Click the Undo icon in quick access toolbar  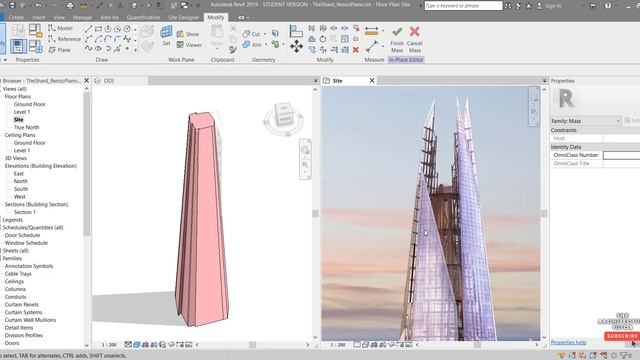coord(38,6)
